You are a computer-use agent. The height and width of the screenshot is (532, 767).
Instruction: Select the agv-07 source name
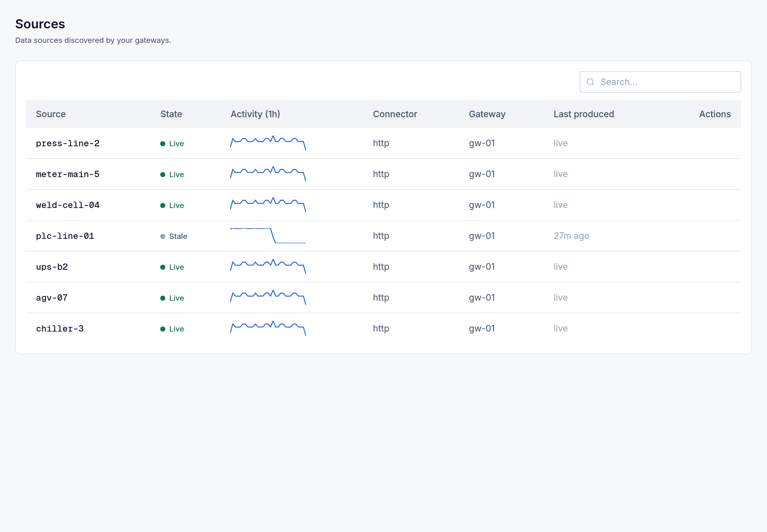[x=52, y=298]
